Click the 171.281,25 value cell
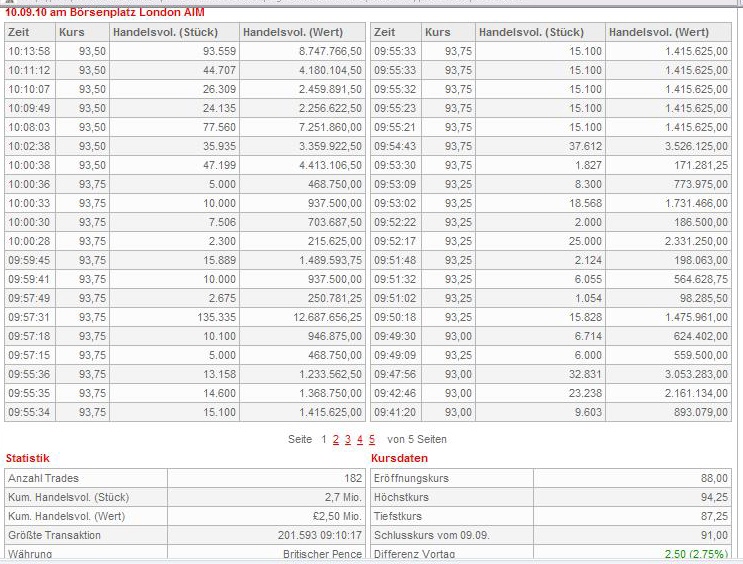Viewport: 743px width, 564px height. pyautogui.click(x=668, y=165)
